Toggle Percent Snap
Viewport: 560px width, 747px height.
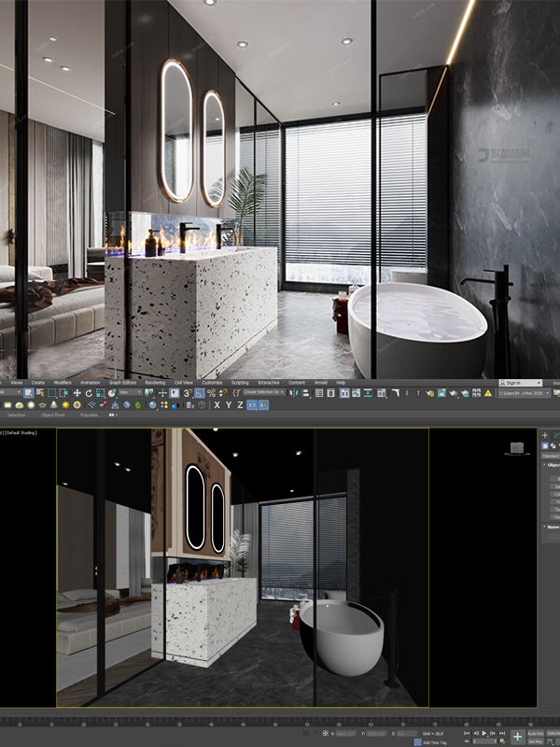[212, 393]
